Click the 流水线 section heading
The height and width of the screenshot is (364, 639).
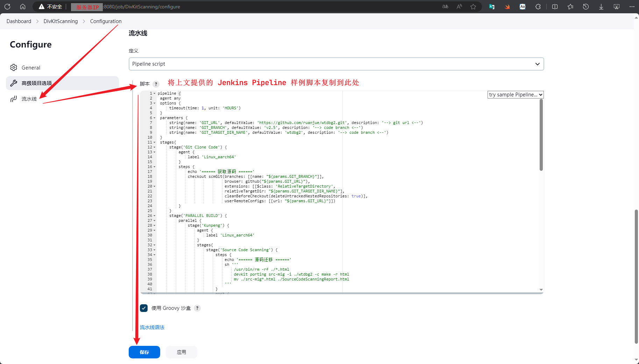click(x=138, y=33)
